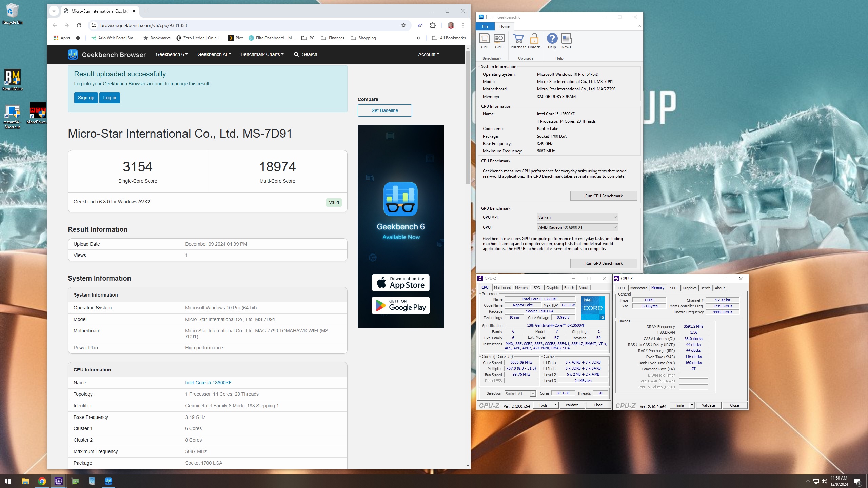Expand the Benchmark Charts dropdown

tap(262, 54)
